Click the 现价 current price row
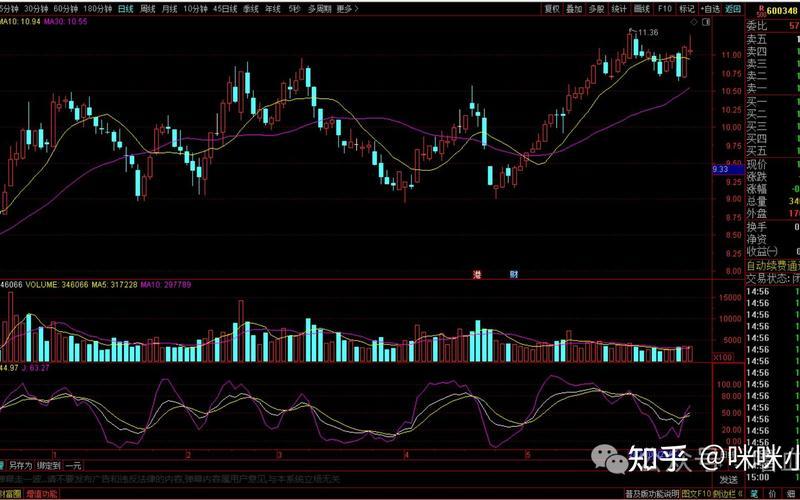Viewport: 800px width, 500px height. click(773, 164)
